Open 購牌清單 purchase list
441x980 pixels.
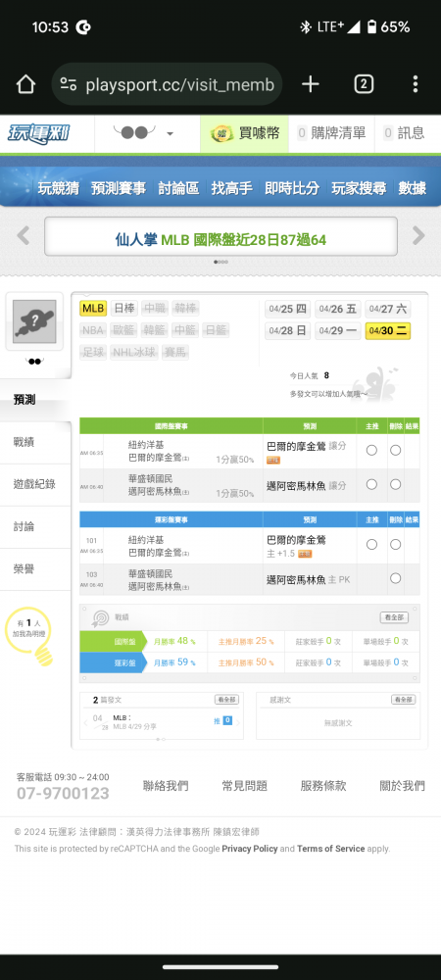pos(331,133)
